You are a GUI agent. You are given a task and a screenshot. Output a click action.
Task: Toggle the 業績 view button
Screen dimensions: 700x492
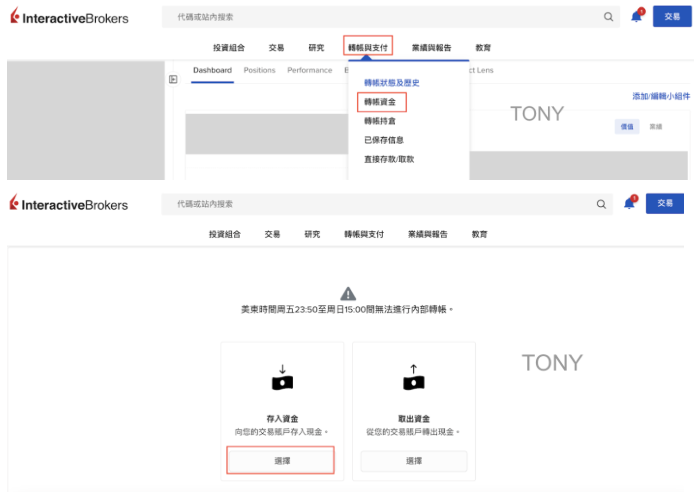tap(655, 126)
